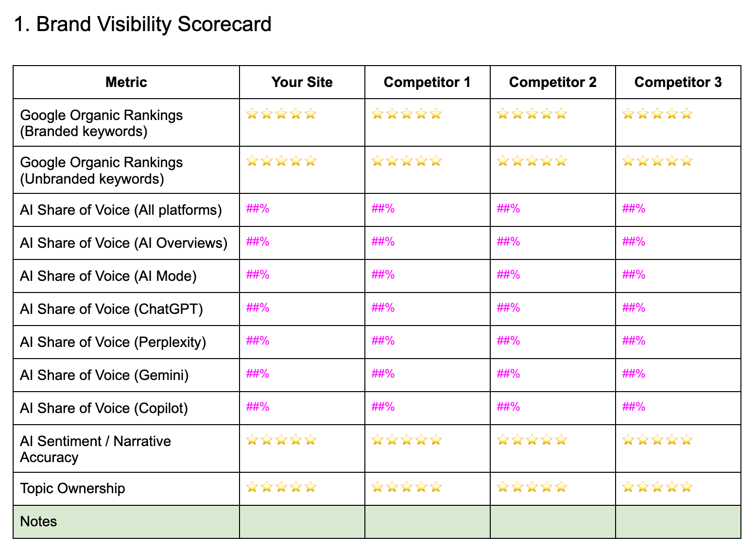This screenshot has height=551, width=756.
Task: Click the Competitor 1 column header
Action: coord(427,82)
